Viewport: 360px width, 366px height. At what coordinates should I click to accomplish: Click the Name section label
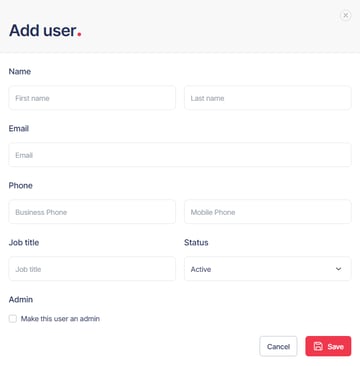coord(20,72)
